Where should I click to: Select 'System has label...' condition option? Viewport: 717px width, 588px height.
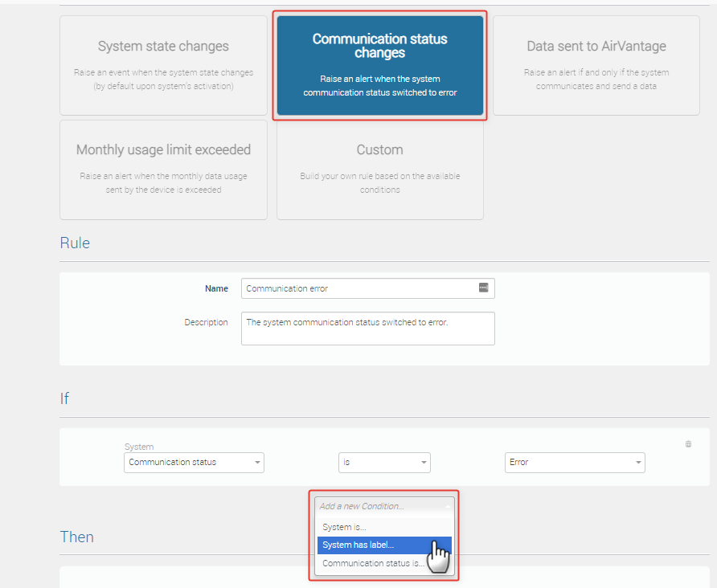358,545
